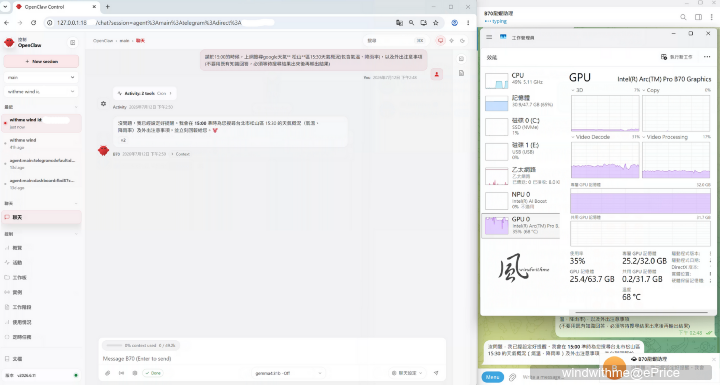Screen dimensions: 720x385
Task: Select the highlighted chat tab in sidebar
Action: pos(42,217)
